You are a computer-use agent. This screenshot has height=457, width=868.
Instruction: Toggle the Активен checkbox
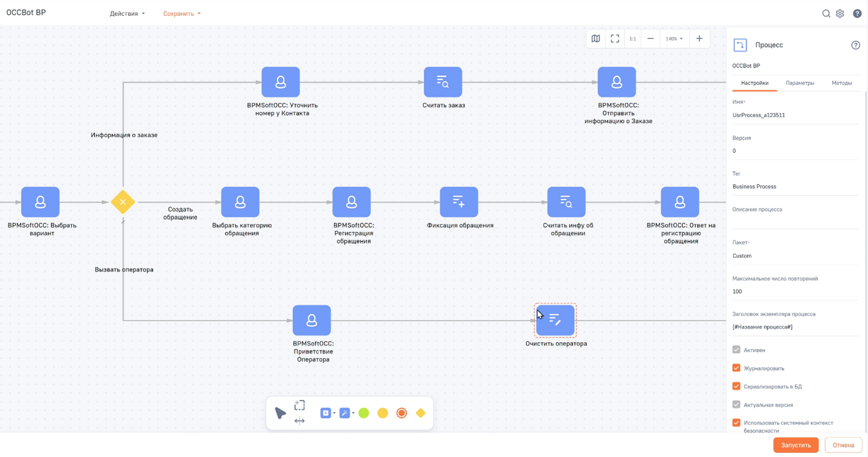736,350
